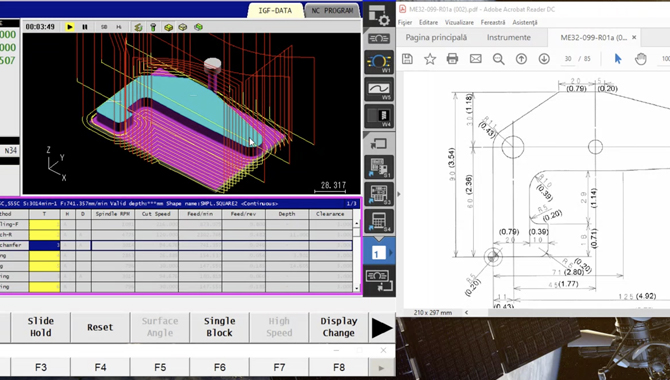Click the bottom machine transfer sidebar icon
This screenshot has width=670, height=380.
pos(379,280)
